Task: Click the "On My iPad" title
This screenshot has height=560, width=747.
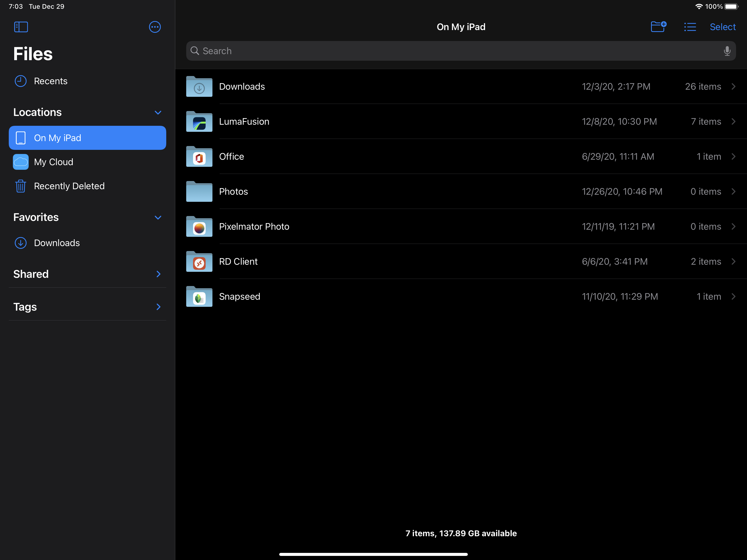Action: [461, 27]
